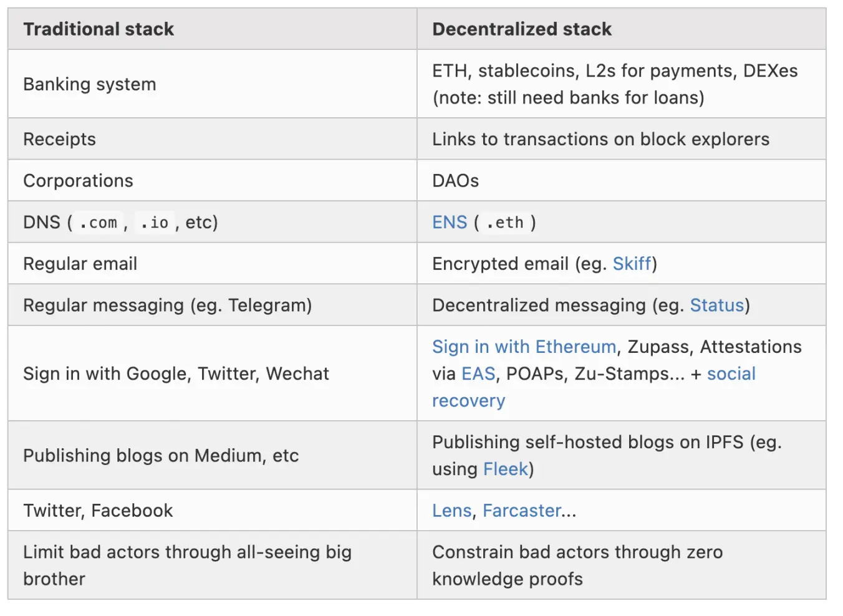Screen dimensions: 843x616
Task: Click the DAOs table cell
Action: tap(456, 181)
